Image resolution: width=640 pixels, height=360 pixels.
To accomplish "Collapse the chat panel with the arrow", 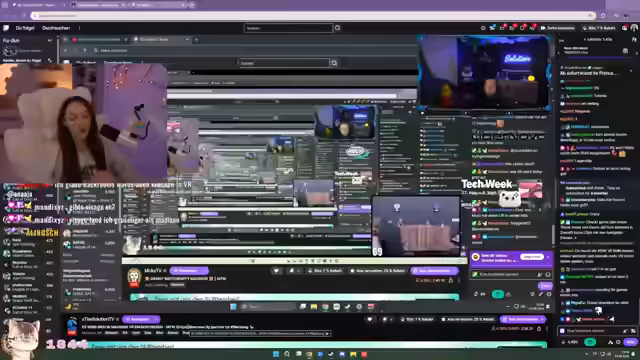I will 562,40.
